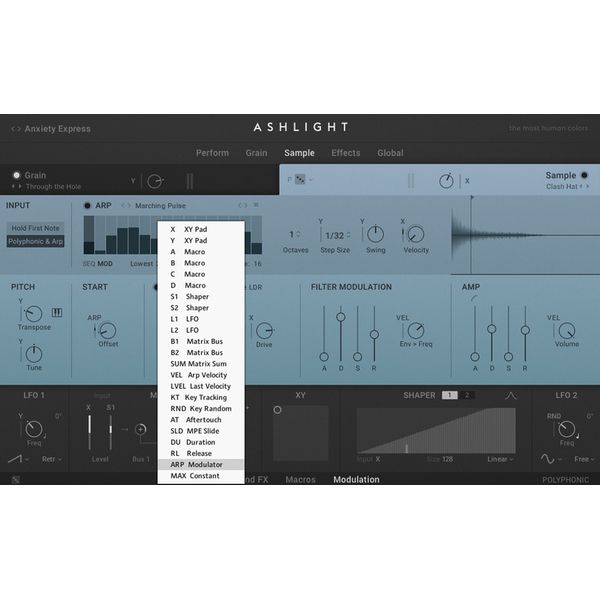Switch to the Grain tab
The height and width of the screenshot is (600, 600).
(256, 153)
